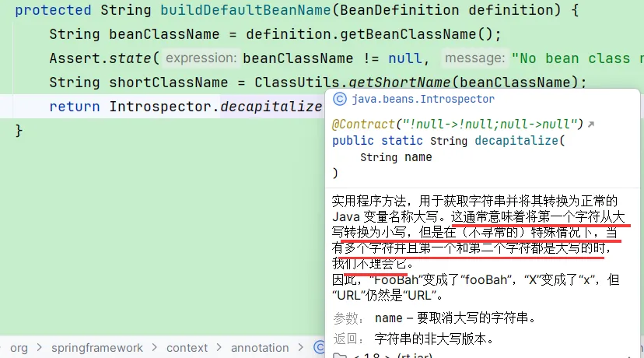The image size is (644, 358).
Task: Select the context breadcrumb segment
Action: pyautogui.click(x=187, y=348)
